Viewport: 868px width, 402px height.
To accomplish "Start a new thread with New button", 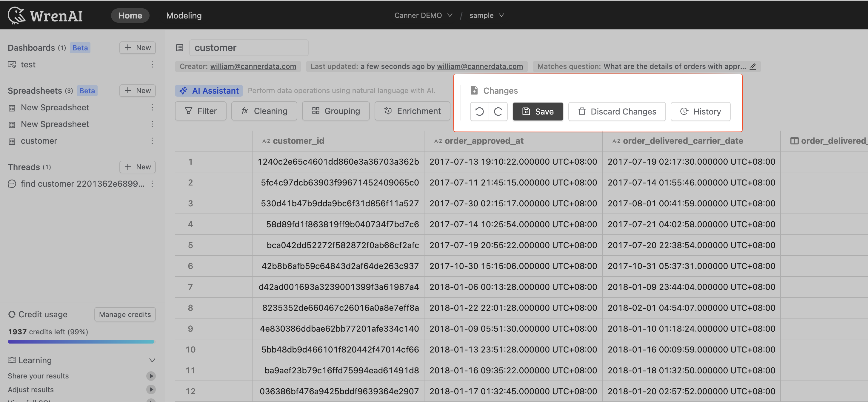I will pos(138,167).
